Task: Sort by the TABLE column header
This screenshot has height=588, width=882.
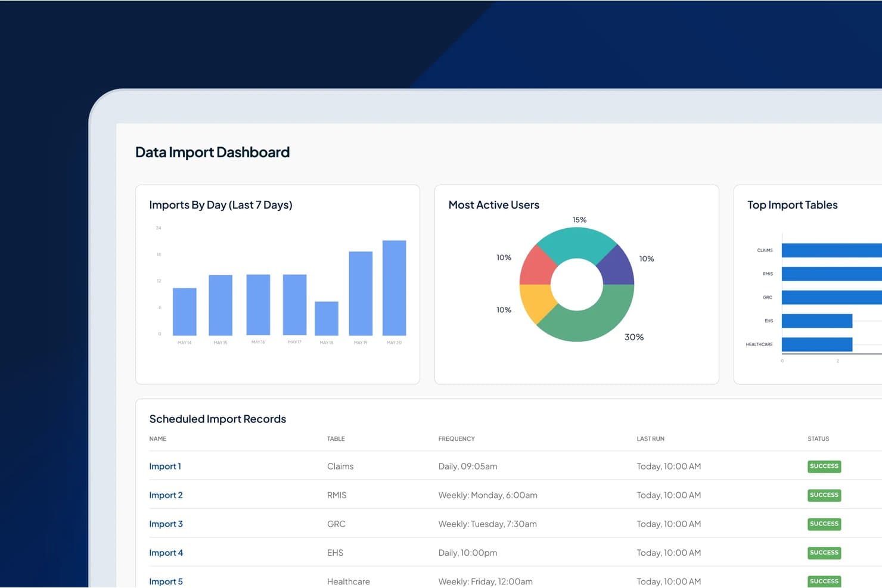Action: point(336,439)
